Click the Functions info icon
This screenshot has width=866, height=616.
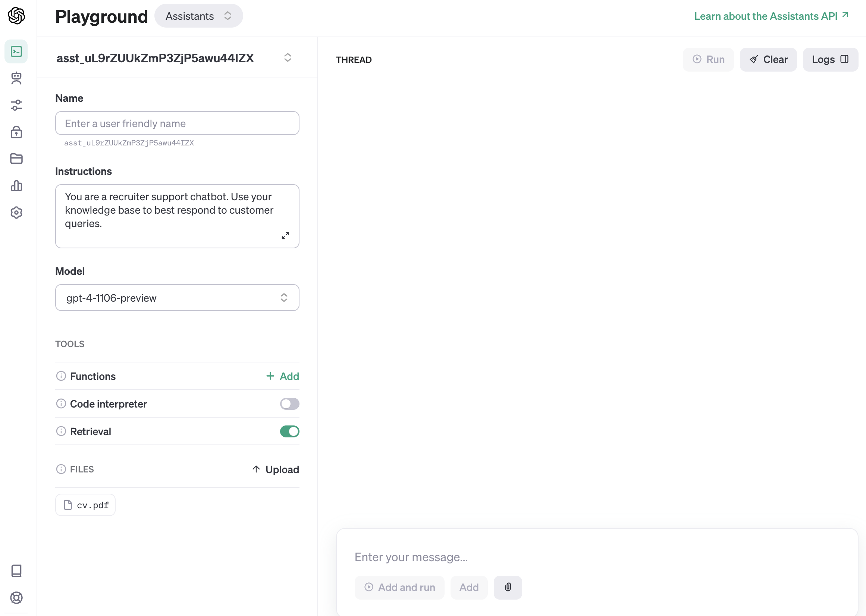point(61,376)
